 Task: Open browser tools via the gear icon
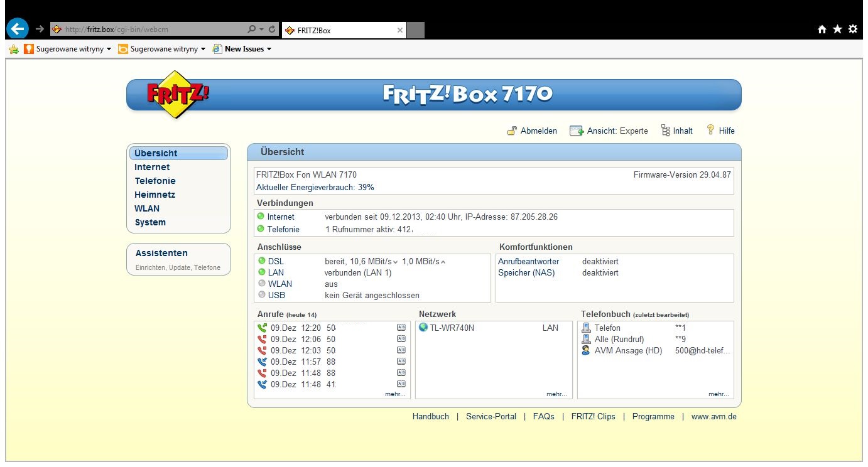click(x=852, y=29)
